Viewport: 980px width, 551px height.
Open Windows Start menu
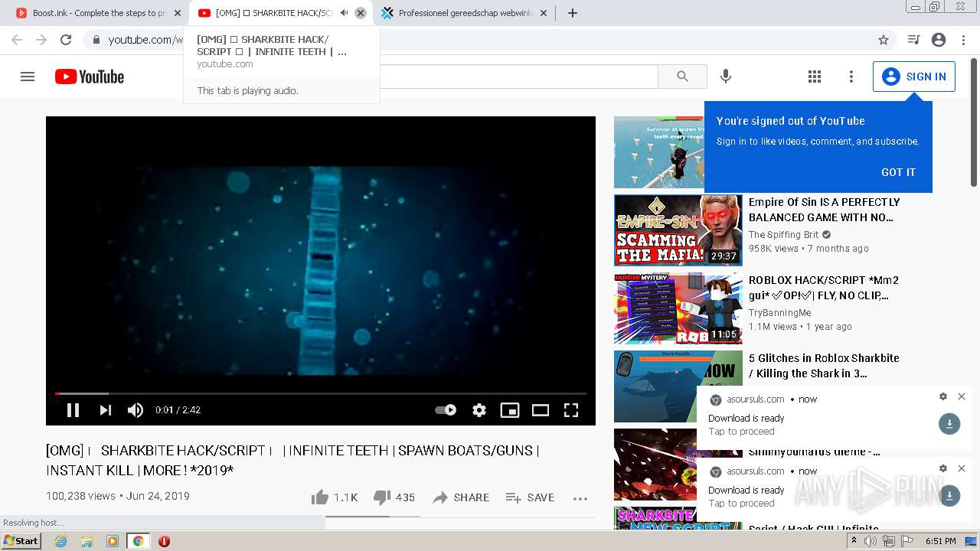coord(21,541)
